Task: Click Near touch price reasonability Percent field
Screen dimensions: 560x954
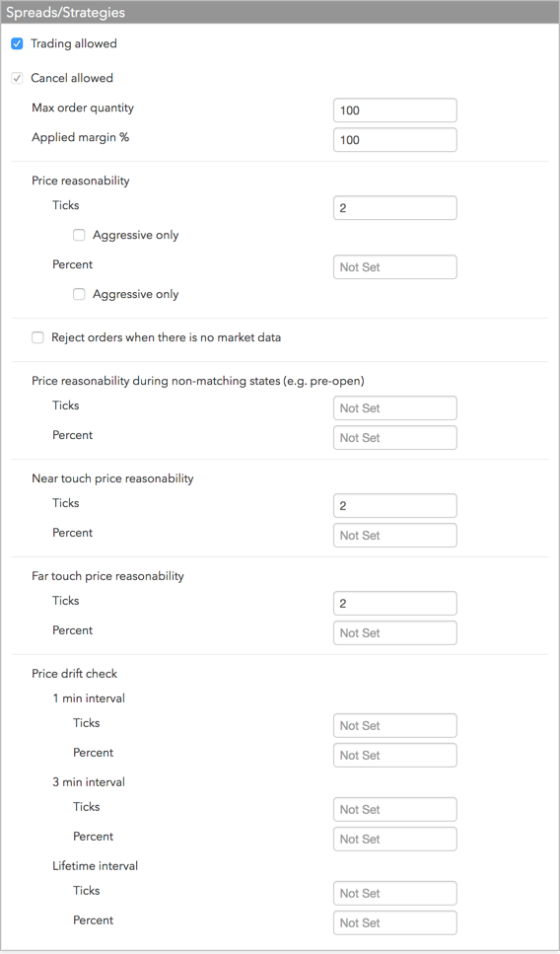Action: point(395,536)
